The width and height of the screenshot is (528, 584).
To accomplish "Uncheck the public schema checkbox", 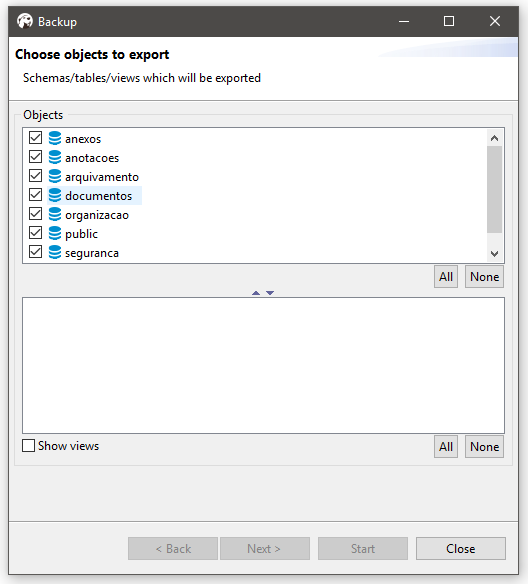I will pyautogui.click(x=35, y=232).
